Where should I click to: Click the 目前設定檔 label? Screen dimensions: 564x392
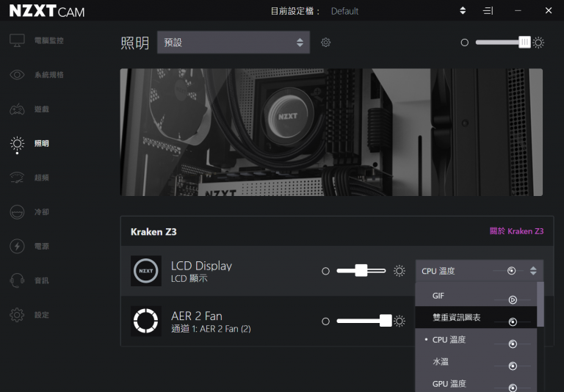pos(295,11)
